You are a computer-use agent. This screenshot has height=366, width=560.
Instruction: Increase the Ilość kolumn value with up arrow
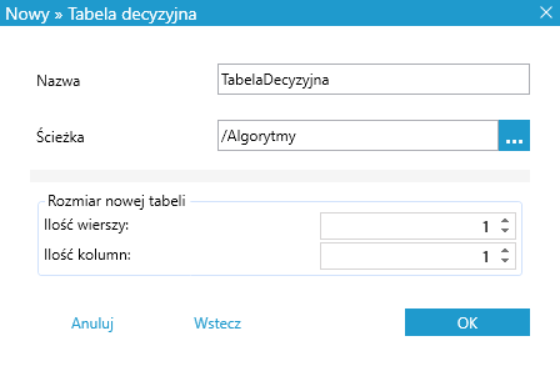point(505,251)
